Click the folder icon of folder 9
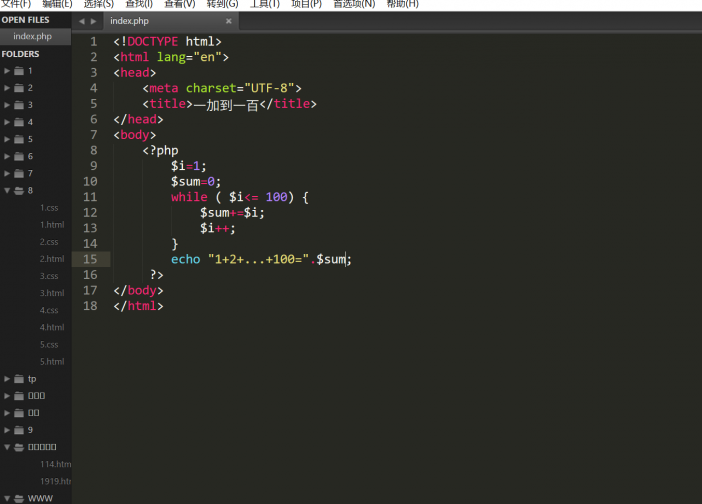The height and width of the screenshot is (504, 702). [18, 430]
